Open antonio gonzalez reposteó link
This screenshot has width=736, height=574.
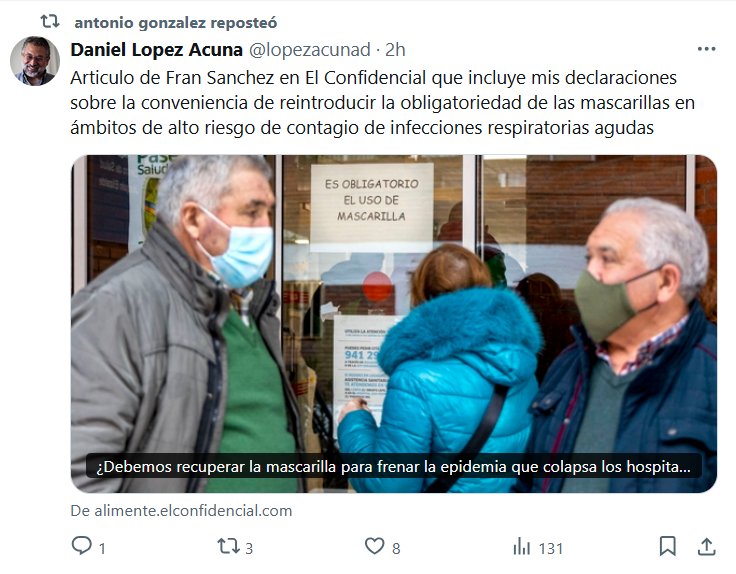click(176, 22)
